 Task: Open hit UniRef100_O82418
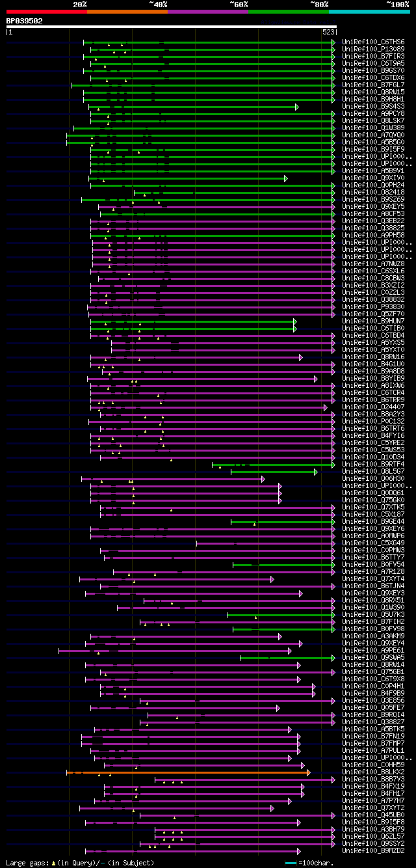[x=373, y=192]
